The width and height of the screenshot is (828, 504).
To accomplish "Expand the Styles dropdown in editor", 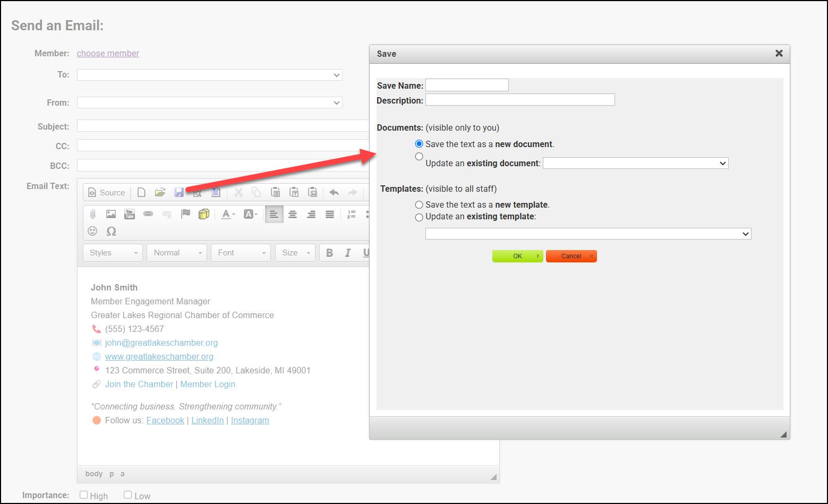I will tap(113, 253).
